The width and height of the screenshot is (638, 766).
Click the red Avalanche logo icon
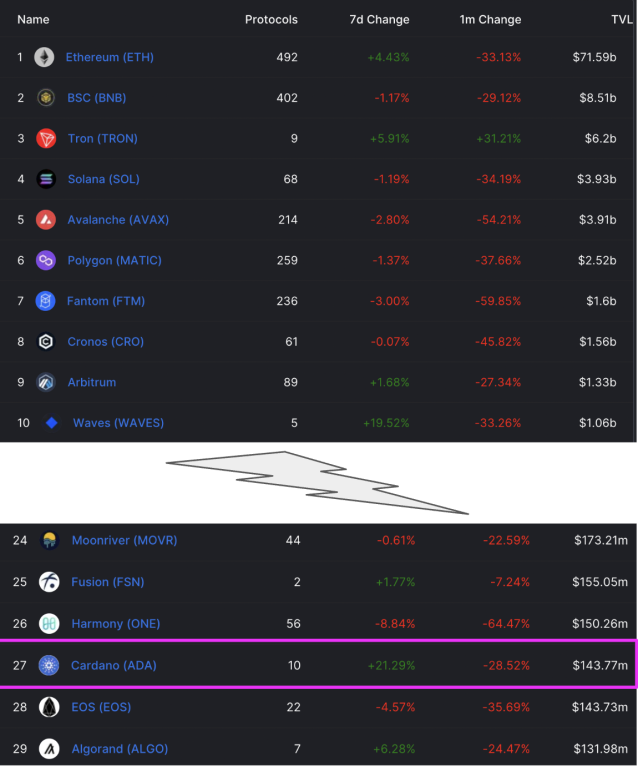click(46, 220)
